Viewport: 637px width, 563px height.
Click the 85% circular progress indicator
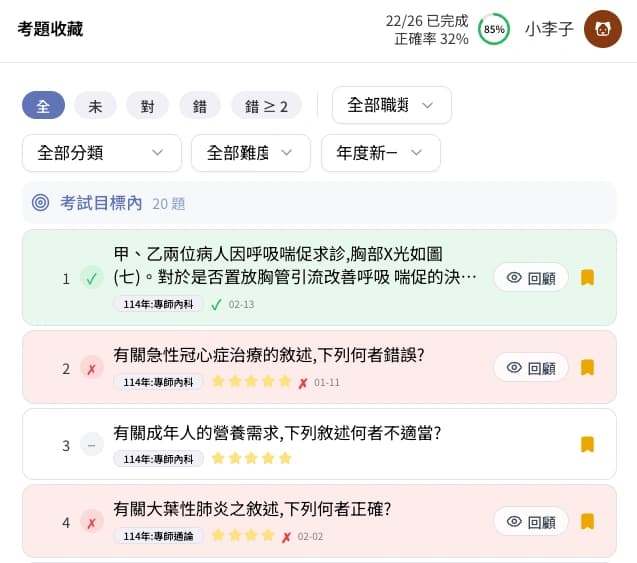point(494,29)
